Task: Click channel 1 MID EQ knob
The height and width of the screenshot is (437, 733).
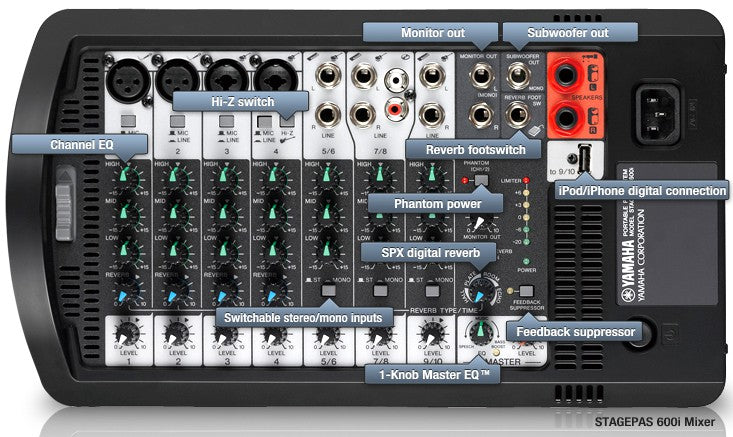Action: click(x=125, y=214)
